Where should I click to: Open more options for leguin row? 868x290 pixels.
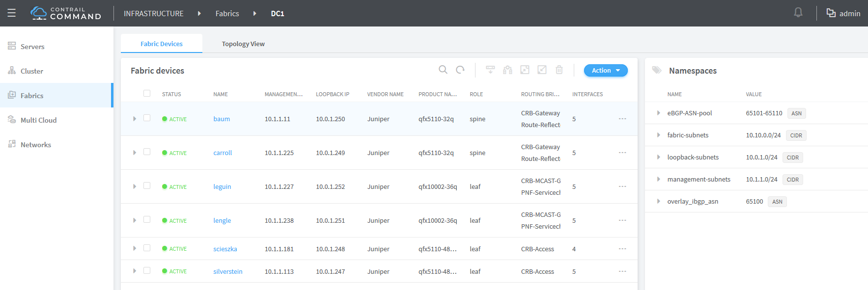pos(622,186)
